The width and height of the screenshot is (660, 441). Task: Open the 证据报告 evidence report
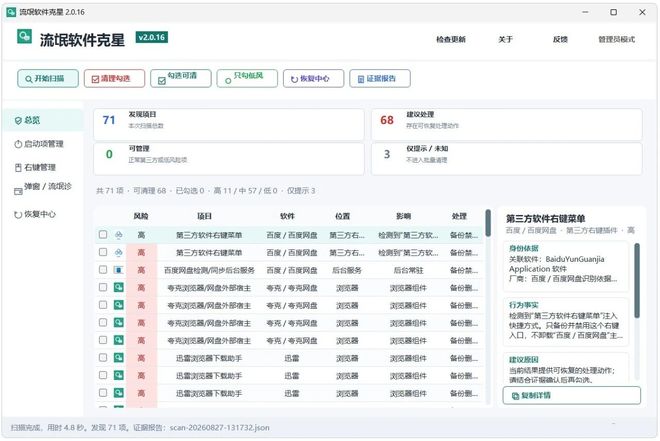click(x=380, y=79)
